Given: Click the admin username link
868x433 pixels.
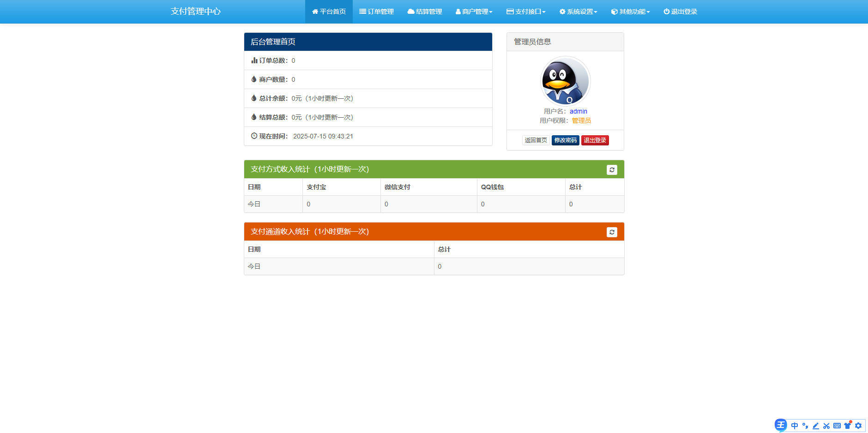Looking at the screenshot, I should (578, 111).
